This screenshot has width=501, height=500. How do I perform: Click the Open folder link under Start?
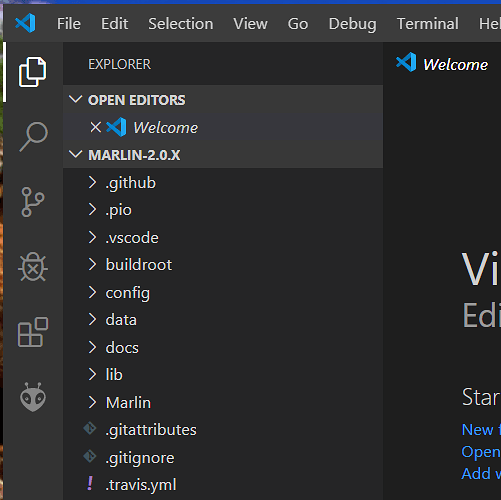point(481,452)
